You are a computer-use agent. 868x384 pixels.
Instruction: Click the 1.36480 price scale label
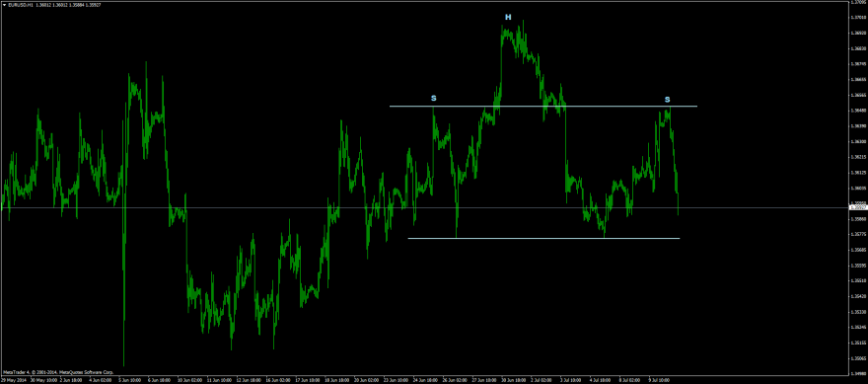point(858,110)
